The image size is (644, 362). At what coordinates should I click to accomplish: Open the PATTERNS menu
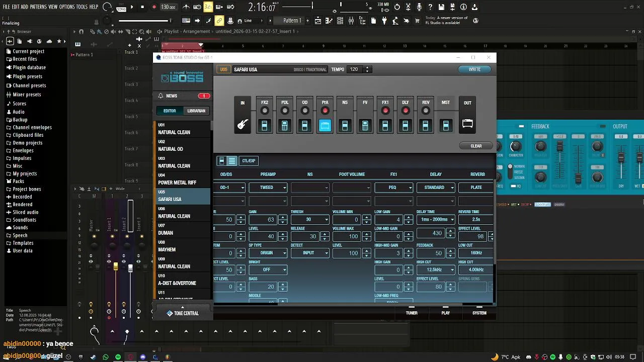coord(38,7)
